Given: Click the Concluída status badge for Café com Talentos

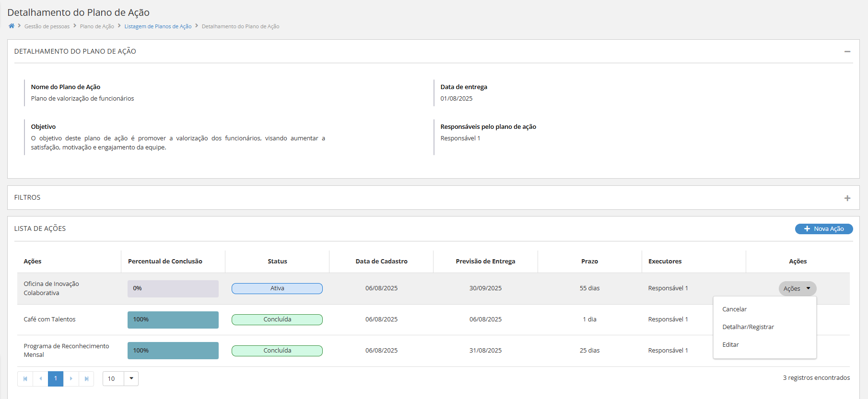Looking at the screenshot, I should pos(277,319).
